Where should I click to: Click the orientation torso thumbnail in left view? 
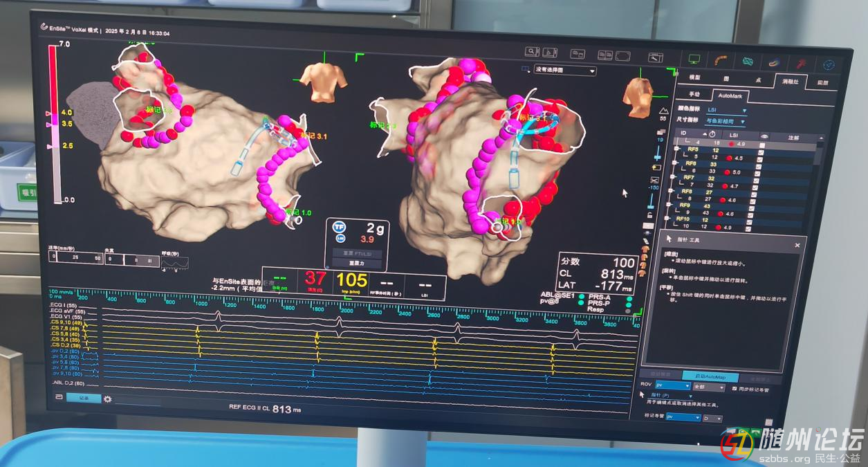(322, 81)
